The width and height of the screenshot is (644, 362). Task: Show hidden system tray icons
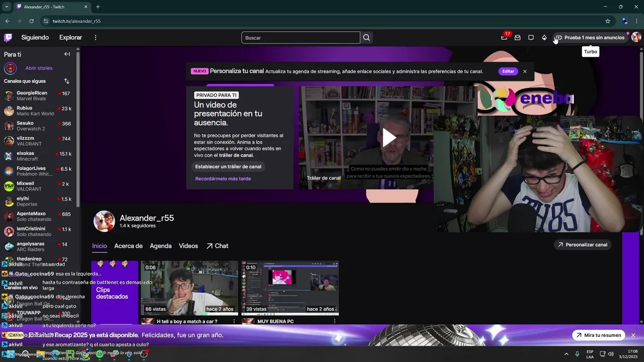point(566,354)
